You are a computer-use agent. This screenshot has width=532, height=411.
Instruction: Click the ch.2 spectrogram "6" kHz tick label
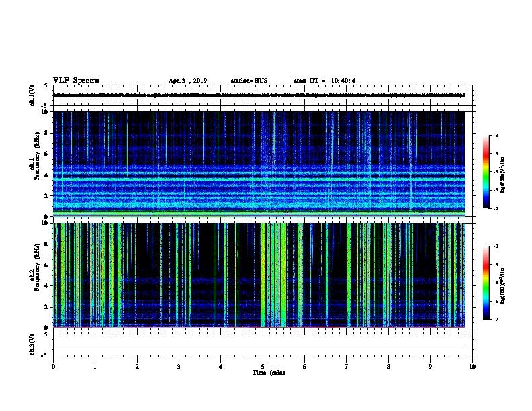(x=47, y=265)
